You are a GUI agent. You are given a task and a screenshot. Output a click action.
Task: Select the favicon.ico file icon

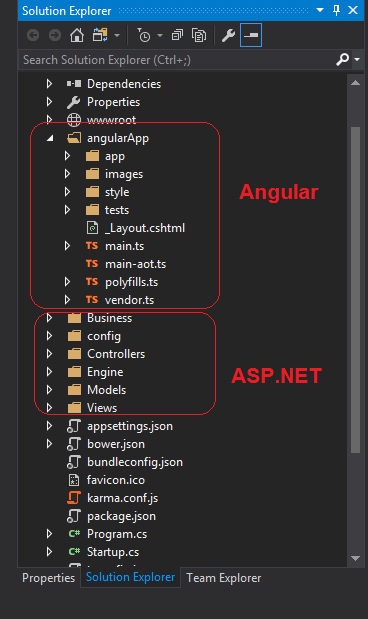tap(74, 480)
